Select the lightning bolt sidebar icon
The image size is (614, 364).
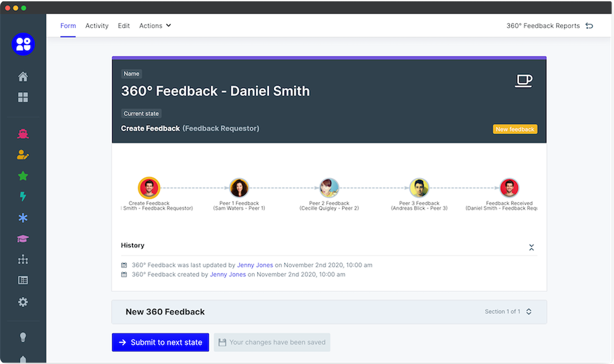[x=23, y=196]
